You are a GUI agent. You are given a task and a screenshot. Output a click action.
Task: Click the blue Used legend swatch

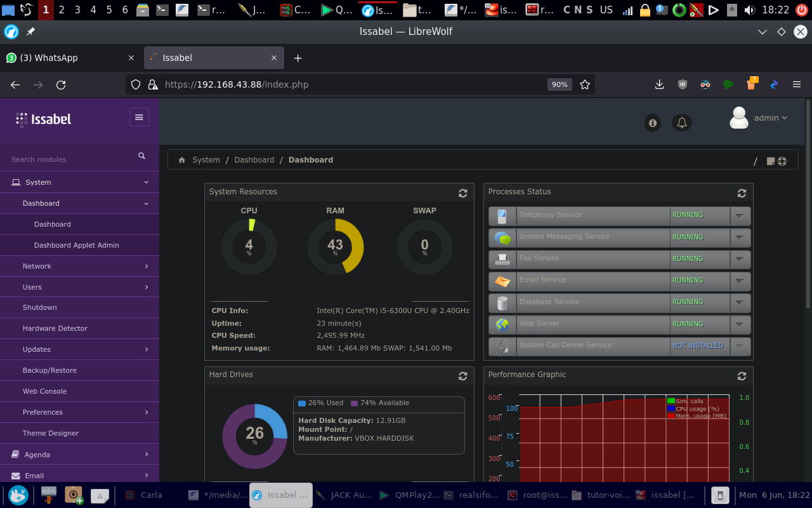click(x=302, y=403)
